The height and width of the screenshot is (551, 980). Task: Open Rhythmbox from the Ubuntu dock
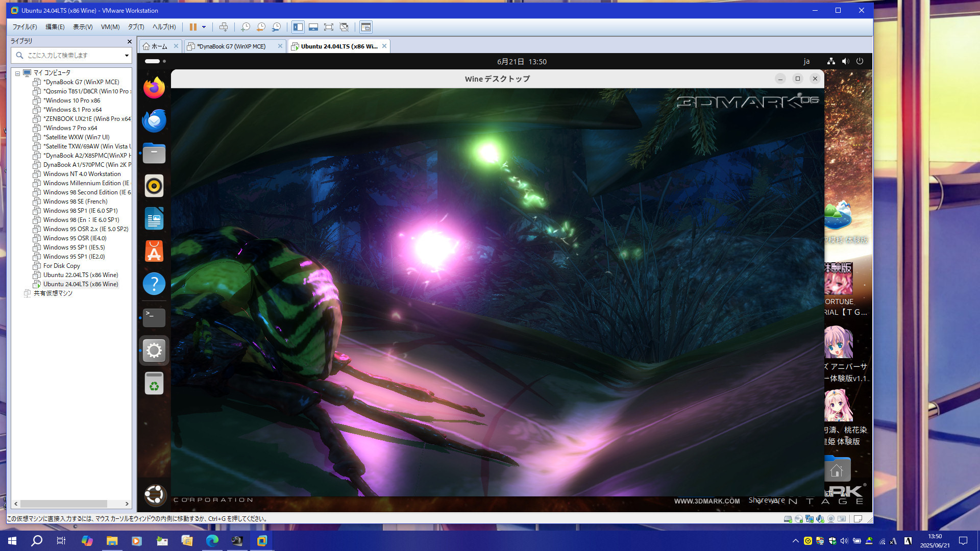click(154, 186)
